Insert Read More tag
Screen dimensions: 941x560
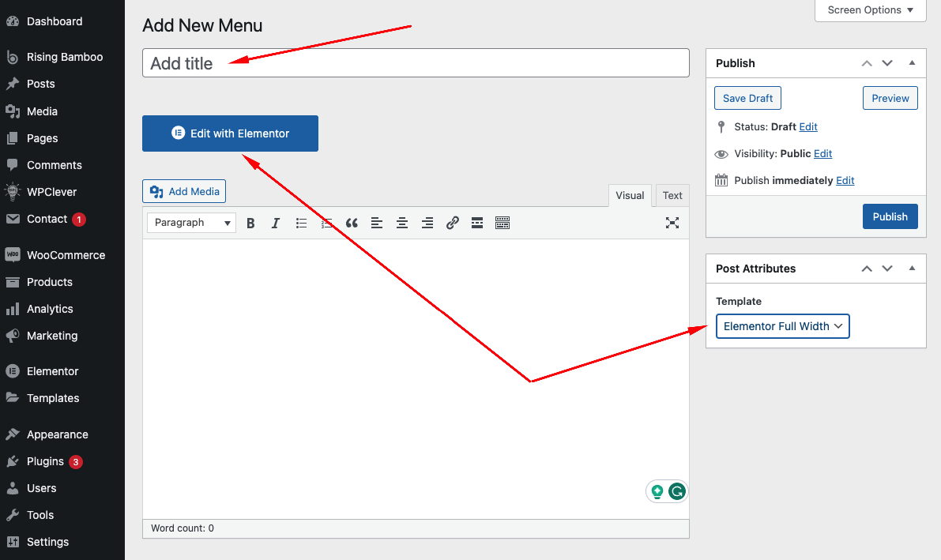point(477,223)
